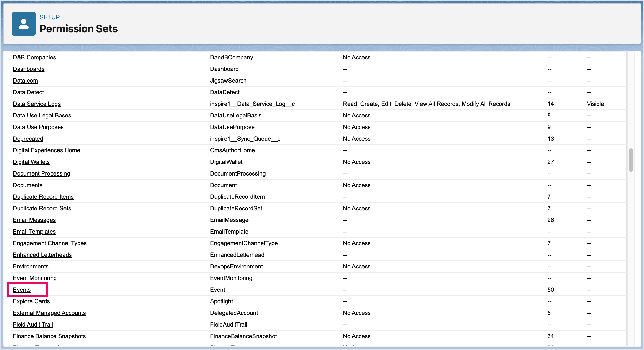This screenshot has height=350, width=644.
Task: Click the field count 26 for Email Messages
Action: (551, 220)
